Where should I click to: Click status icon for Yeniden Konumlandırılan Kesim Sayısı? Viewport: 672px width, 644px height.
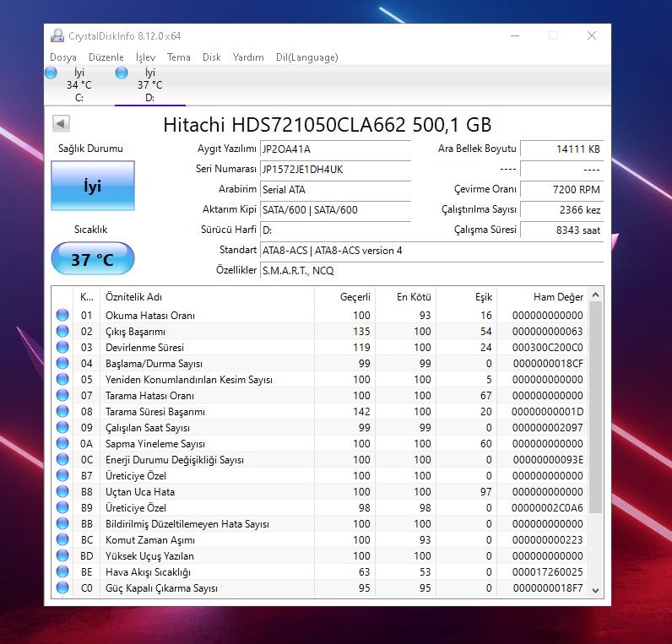[x=62, y=379]
